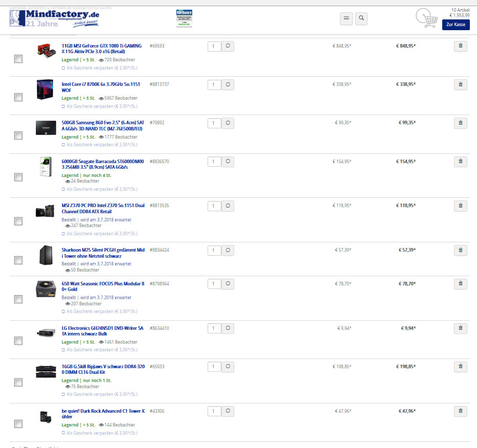This screenshot has width=477, height=448.
Task: Delete the MSI Z370 PC PRO item
Action: [461, 206]
